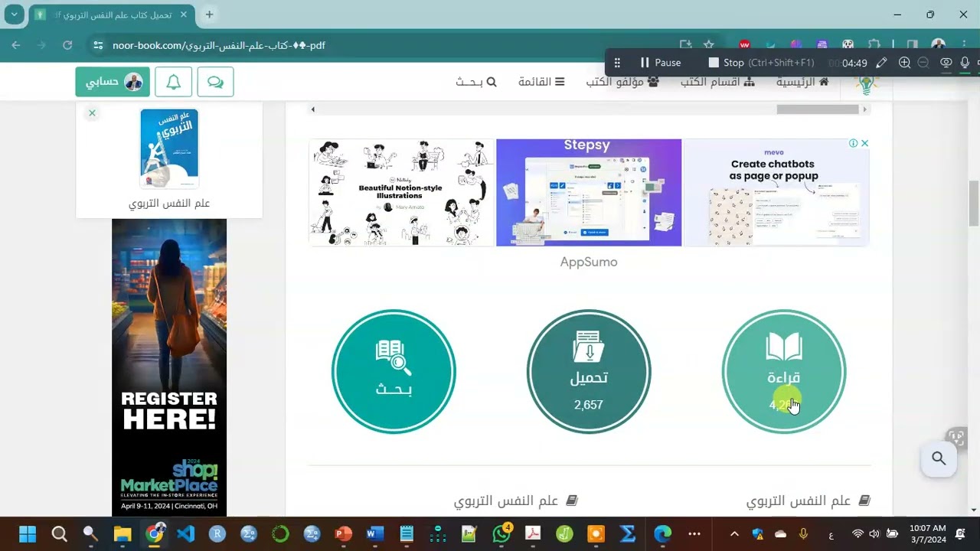Open the taskbar overflow three-dots menu
Screen dimensions: 980x551
pos(694,533)
